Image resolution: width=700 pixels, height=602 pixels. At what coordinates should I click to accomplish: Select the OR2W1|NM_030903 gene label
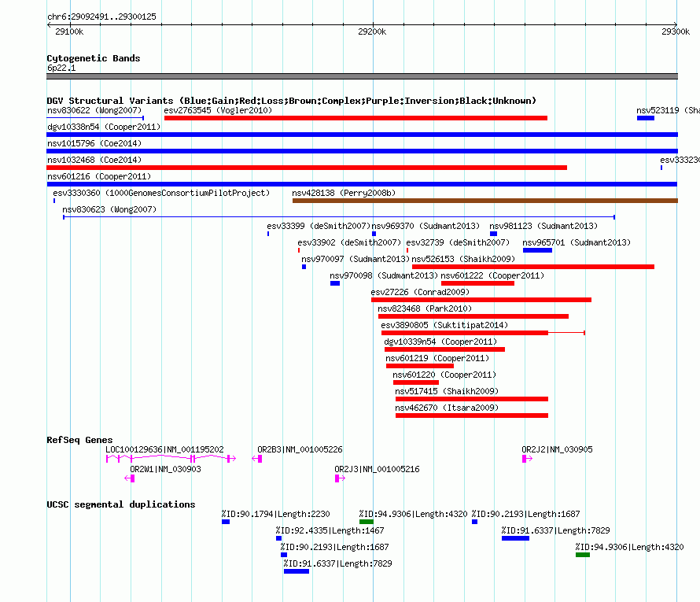[165, 469]
